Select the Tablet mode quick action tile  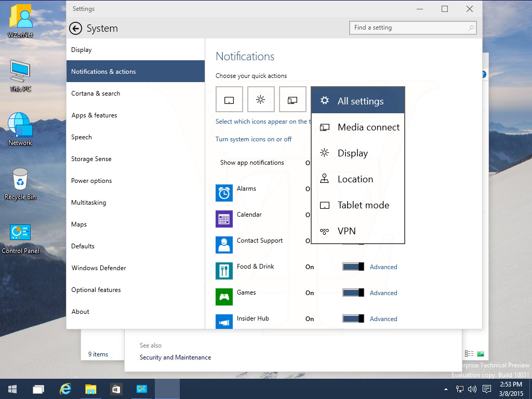point(229,99)
